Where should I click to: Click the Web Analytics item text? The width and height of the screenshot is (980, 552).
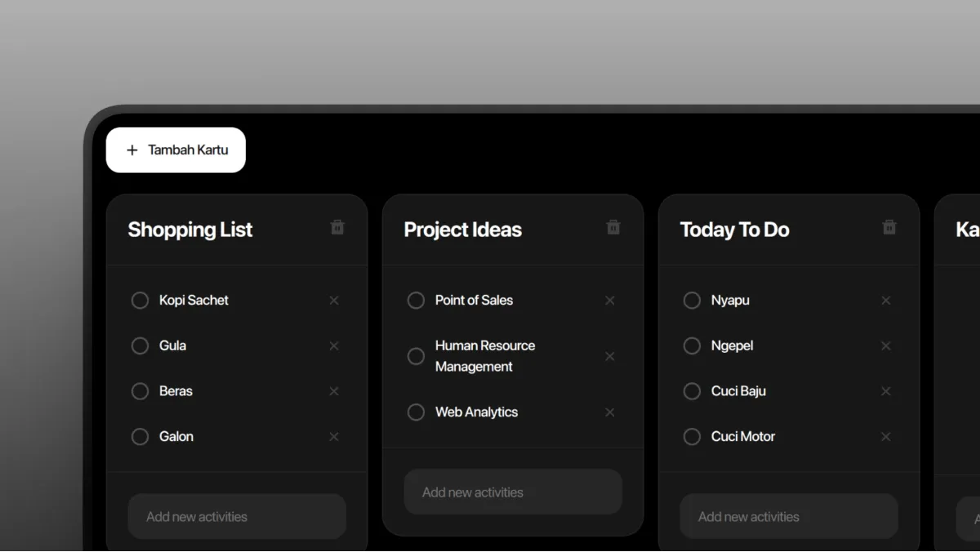click(x=476, y=412)
